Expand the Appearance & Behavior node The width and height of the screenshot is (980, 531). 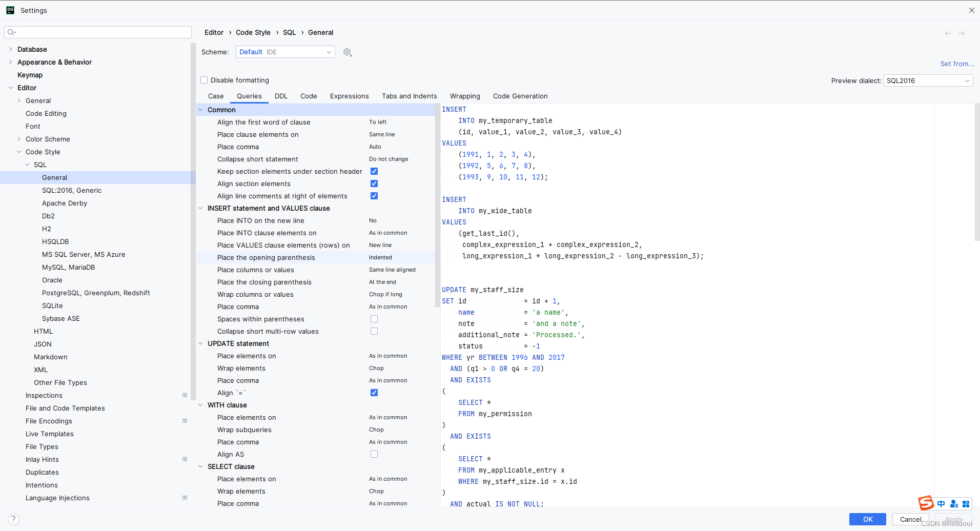coord(11,62)
